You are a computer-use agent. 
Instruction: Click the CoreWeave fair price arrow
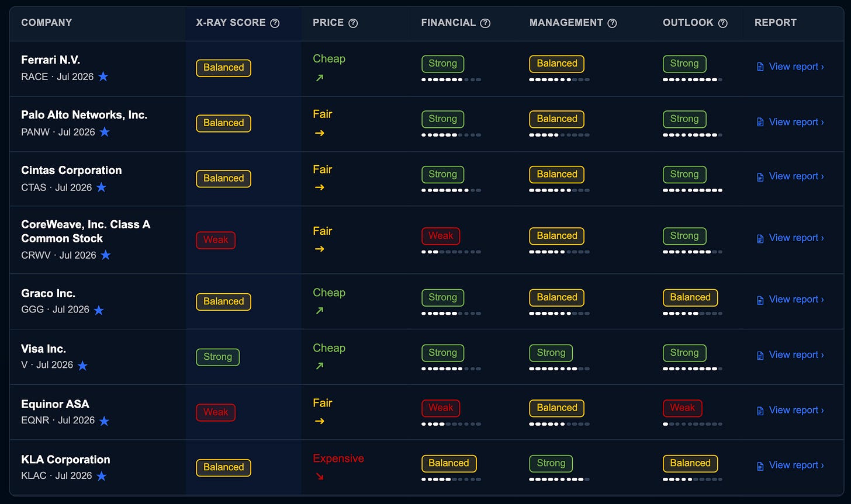coord(319,249)
